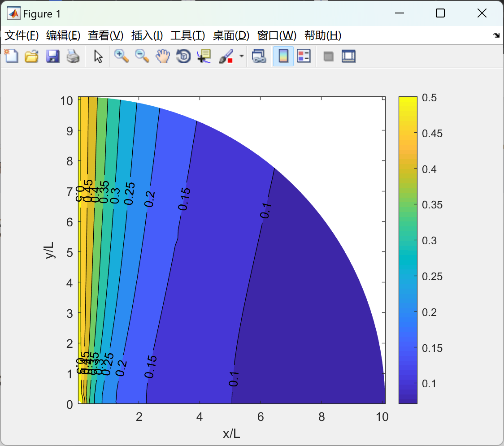Click the Hide Plot Tools icon

pyautogui.click(x=328, y=56)
